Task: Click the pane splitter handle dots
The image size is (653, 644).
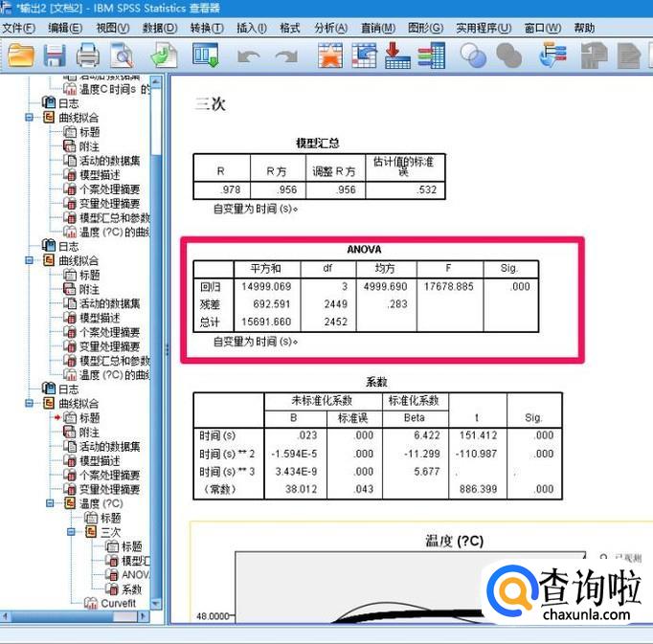Action: [167, 349]
